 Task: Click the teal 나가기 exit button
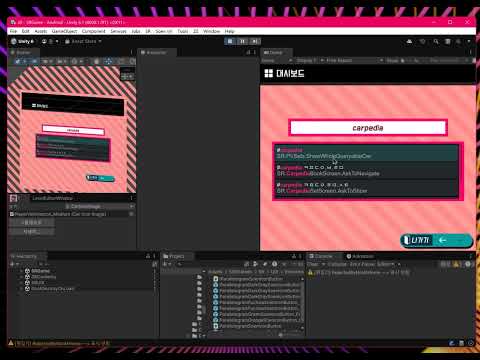click(x=437, y=240)
